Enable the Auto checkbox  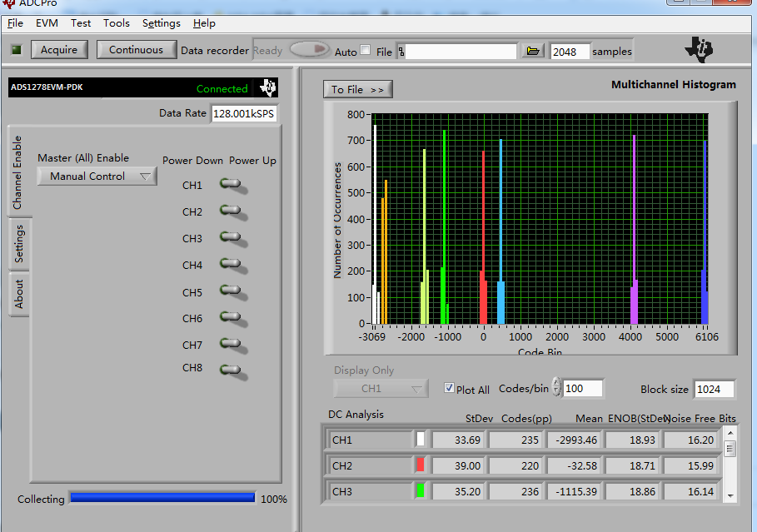coord(365,51)
